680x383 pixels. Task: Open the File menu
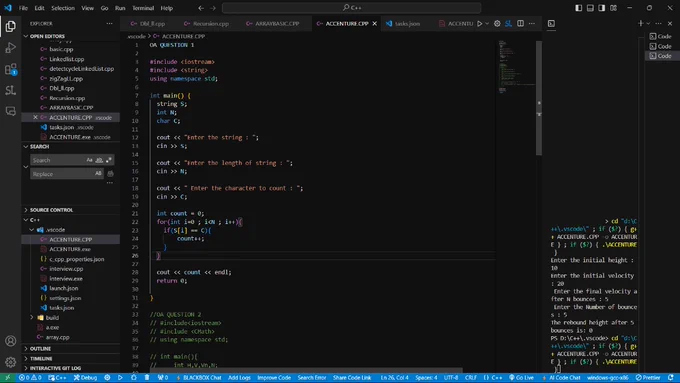(x=23, y=8)
